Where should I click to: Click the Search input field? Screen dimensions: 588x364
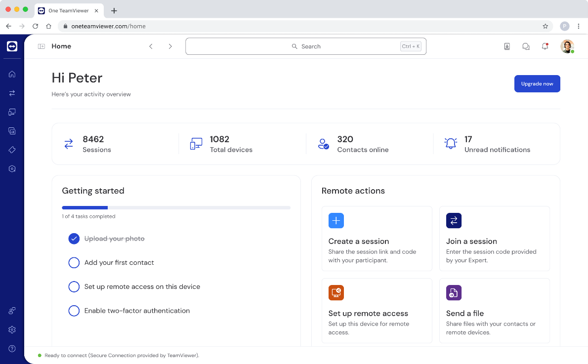point(305,46)
